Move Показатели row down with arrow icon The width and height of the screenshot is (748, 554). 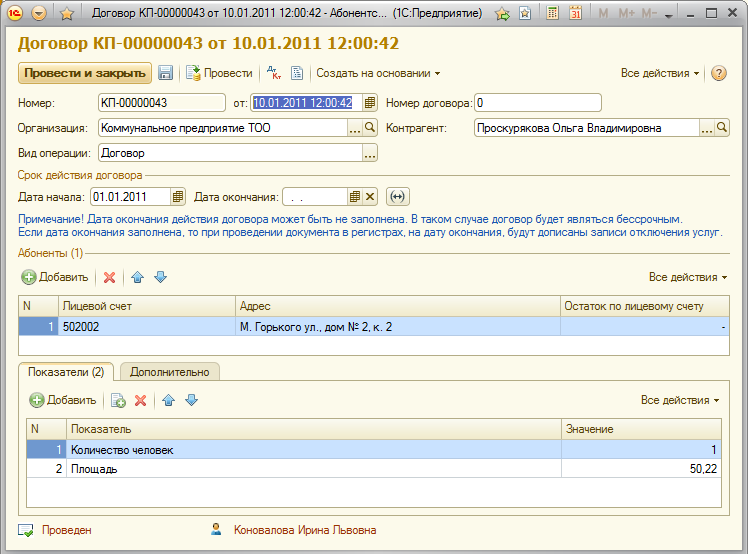191,400
